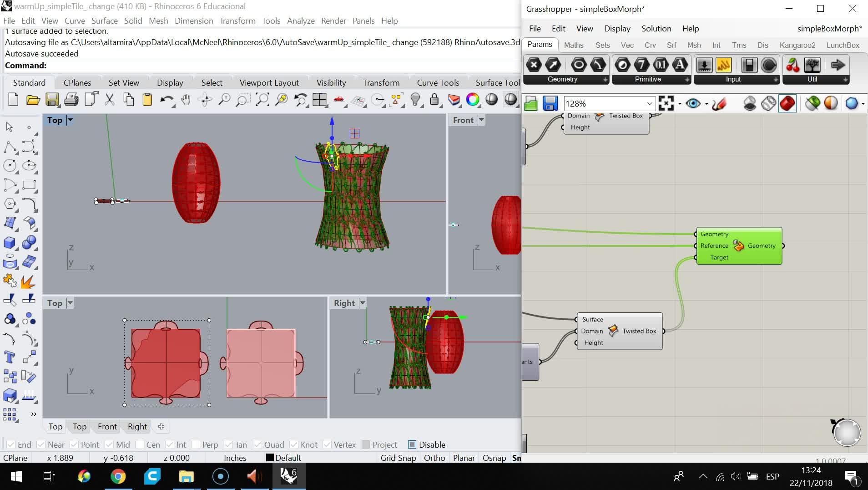Toggle the Quad osnap checkbox

(x=257, y=444)
